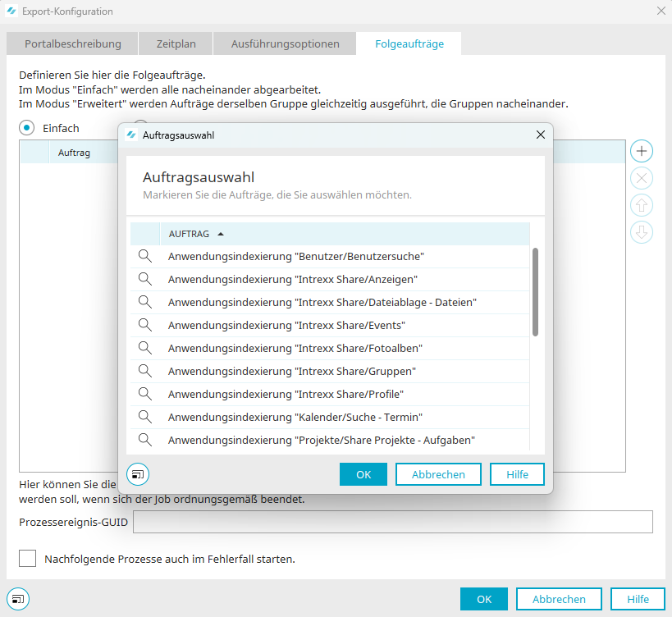Image resolution: width=672 pixels, height=617 pixels.
Task: Click the add follow-up job plus icon
Action: point(642,151)
